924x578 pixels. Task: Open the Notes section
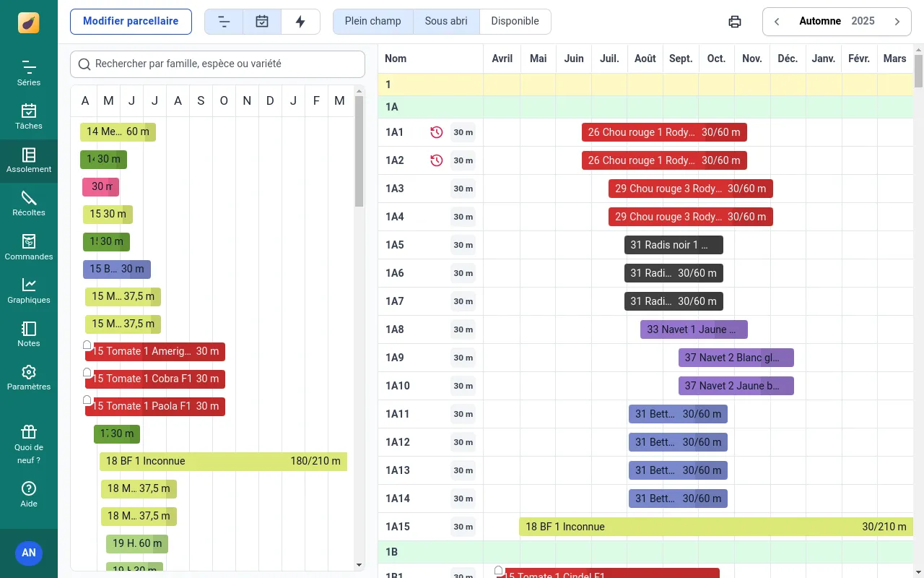[29, 334]
